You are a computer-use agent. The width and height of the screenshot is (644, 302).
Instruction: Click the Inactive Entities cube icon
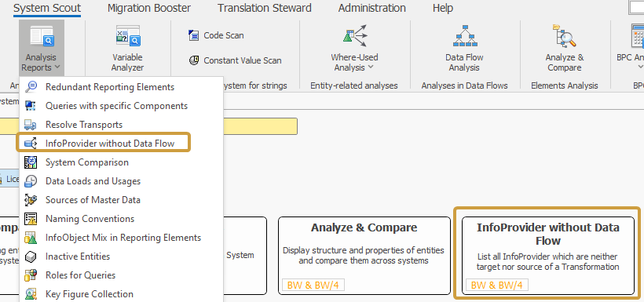tap(31, 257)
